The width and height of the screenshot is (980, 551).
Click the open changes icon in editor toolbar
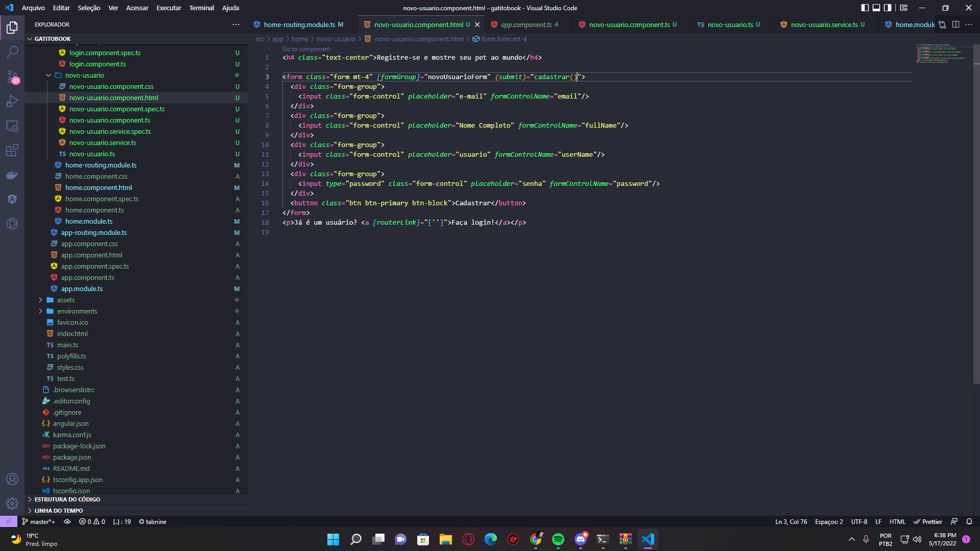click(x=942, y=25)
